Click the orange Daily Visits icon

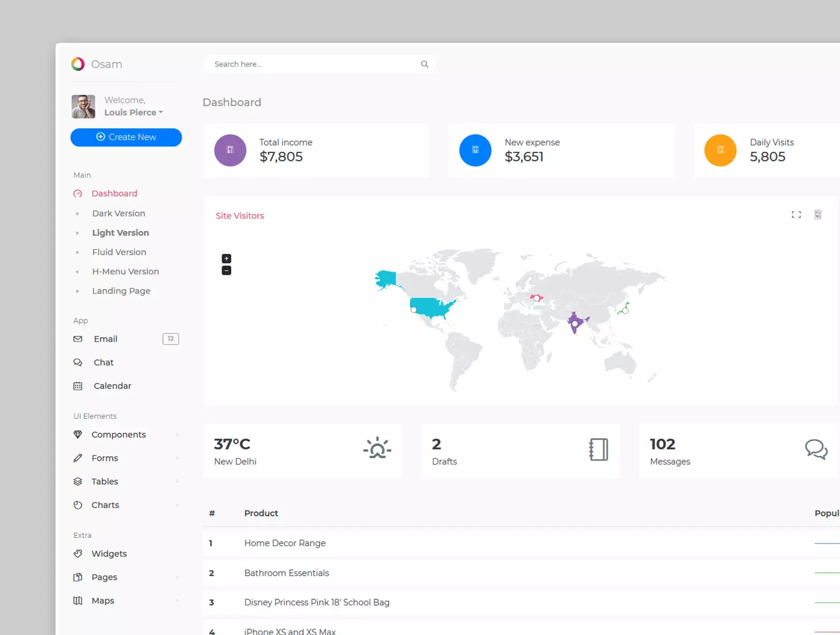(x=721, y=150)
